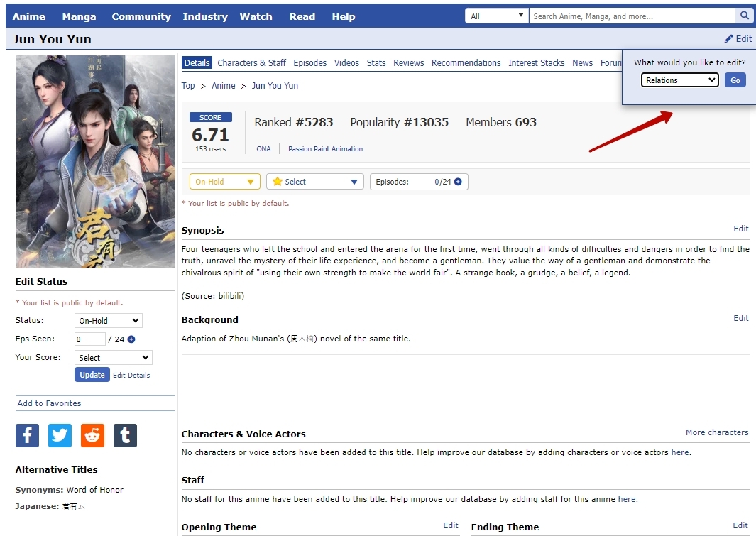Open the Manga menu
Viewport: 756px width, 536px height.
coord(79,16)
